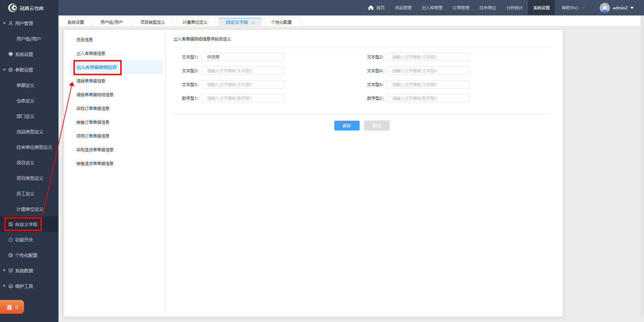Select 调拨单单据信息 in the list
644x322 pixels.
click(91, 81)
